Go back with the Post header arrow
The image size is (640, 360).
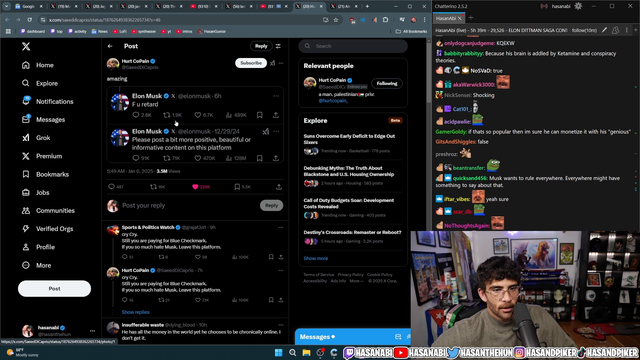click(110, 46)
